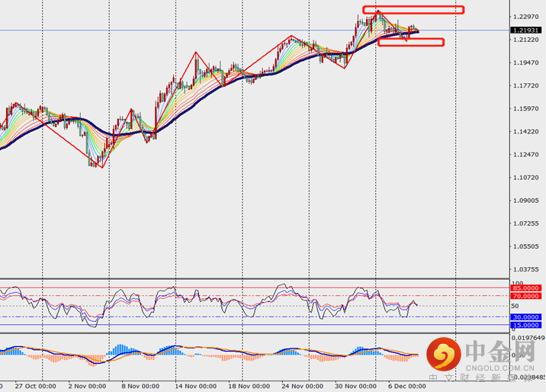Click the 6 Dec 00:00 date label
This screenshot has height=392, width=546.
click(406, 387)
